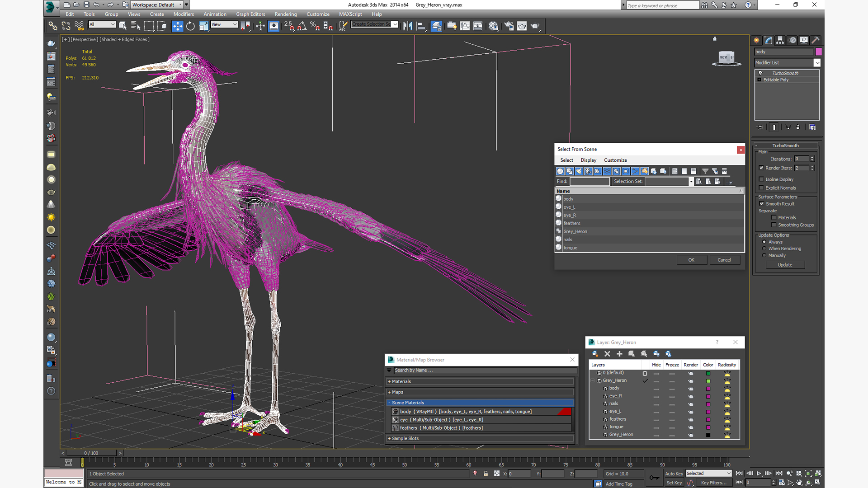Click the Play Animation button
Image resolution: width=868 pixels, height=488 pixels.
click(x=759, y=473)
